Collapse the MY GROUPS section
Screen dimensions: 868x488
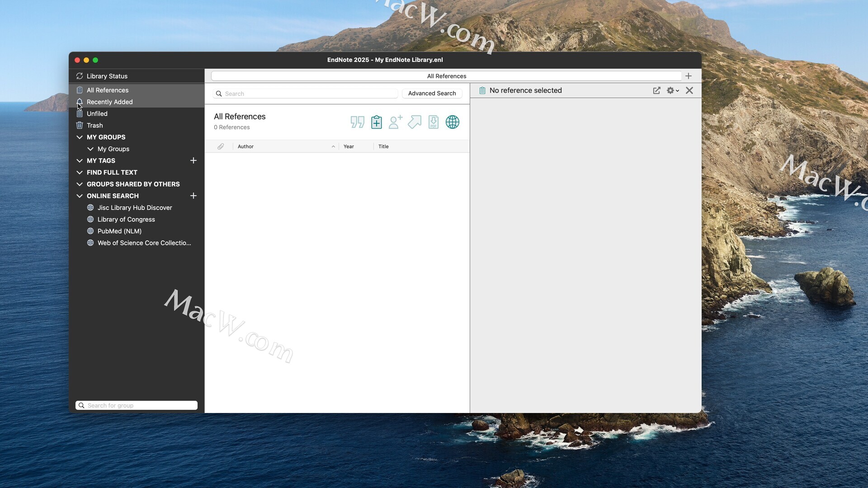coord(80,137)
